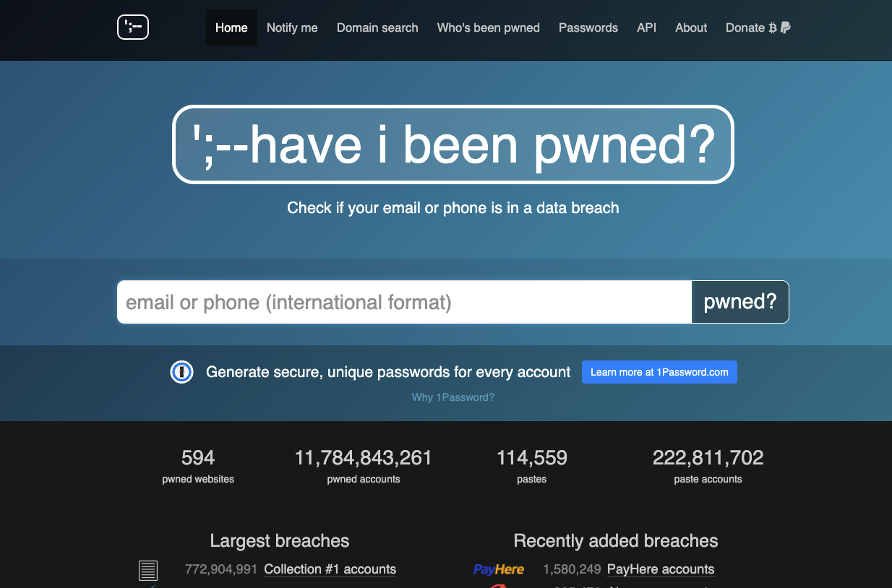Go to the Notify me page
The image size is (892, 588).
pos(292,27)
